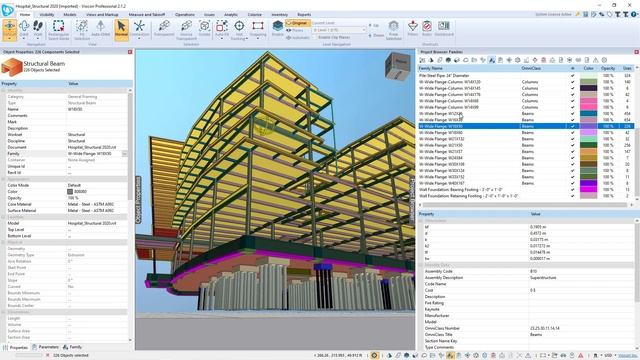
Task: Toggle visibility checkmark for W14X145 column row
Action: (x=572, y=88)
